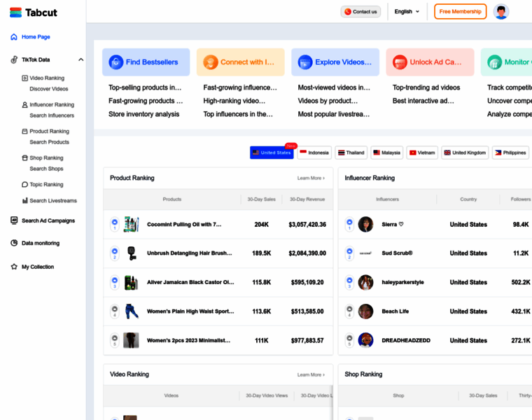This screenshot has width=532, height=420.
Task: Click Sierra influencer avatar
Action: [365, 224]
